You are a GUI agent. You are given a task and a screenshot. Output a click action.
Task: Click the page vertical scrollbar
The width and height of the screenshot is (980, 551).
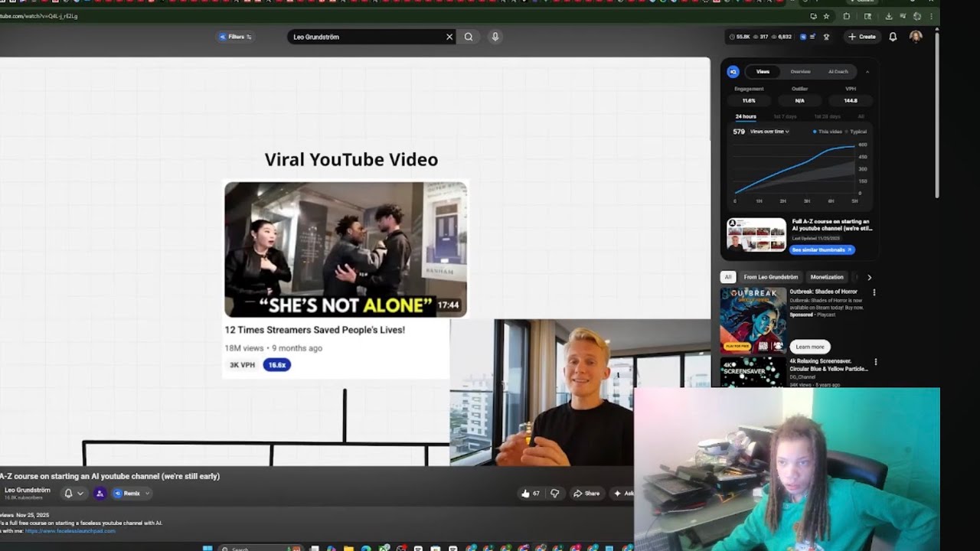click(x=936, y=113)
